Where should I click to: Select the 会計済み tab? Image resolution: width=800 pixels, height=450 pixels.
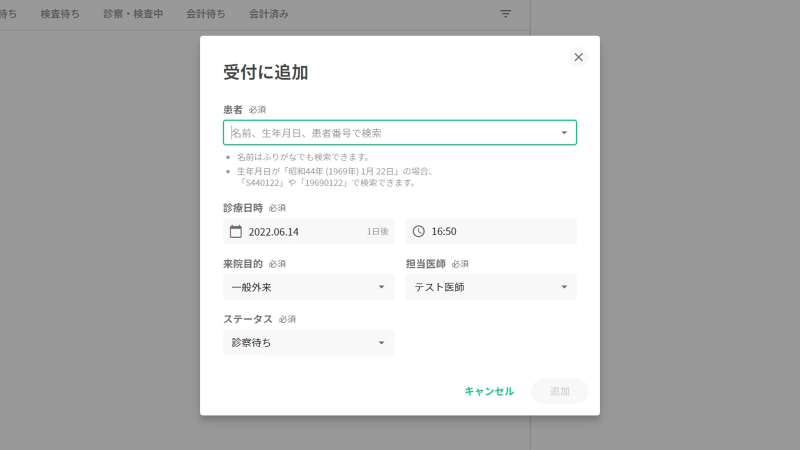[269, 14]
